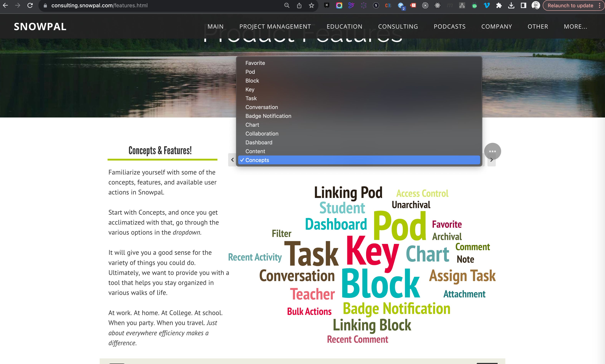
Task: Go to the previous feature using left chevron
Action: pos(232,160)
